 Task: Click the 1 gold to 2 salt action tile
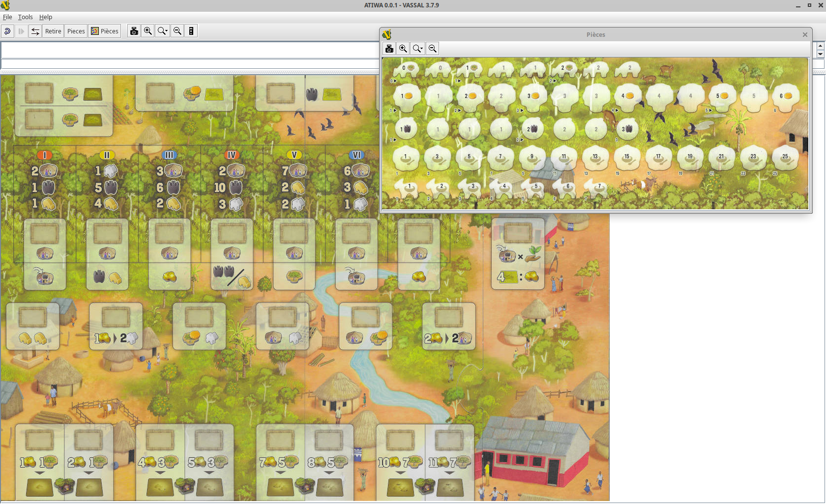pos(116,326)
